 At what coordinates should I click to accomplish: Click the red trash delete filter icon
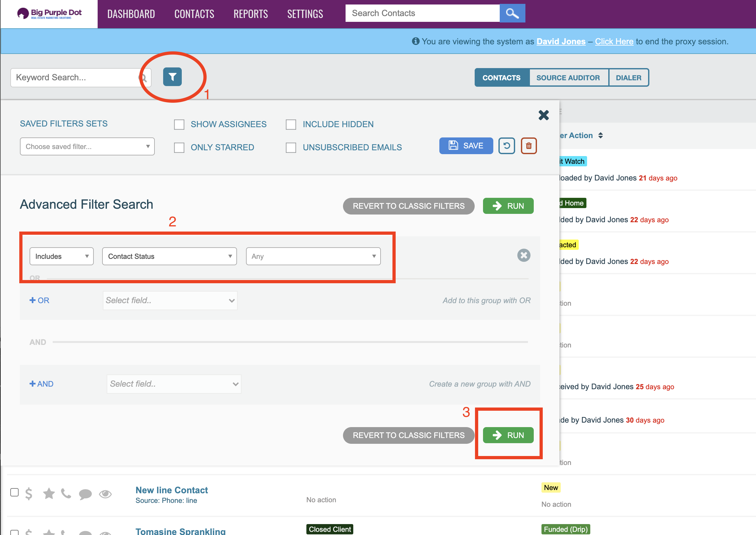[528, 145]
